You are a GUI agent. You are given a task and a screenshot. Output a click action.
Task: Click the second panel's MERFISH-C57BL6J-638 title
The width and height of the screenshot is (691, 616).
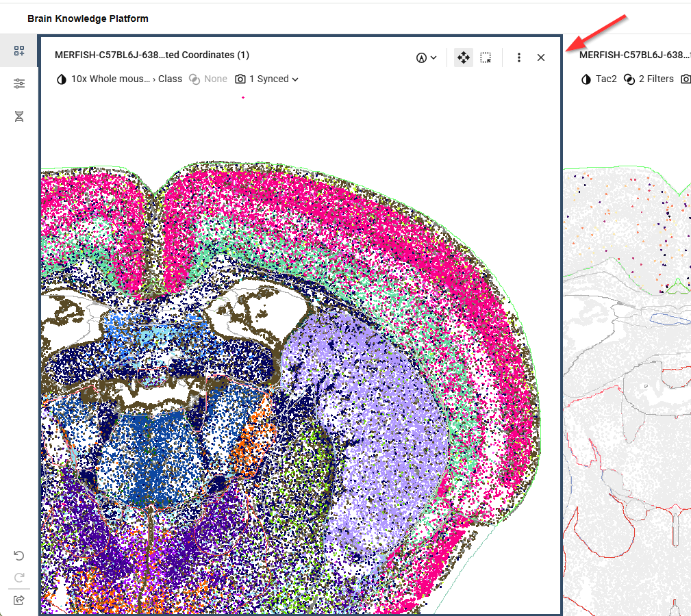point(635,55)
